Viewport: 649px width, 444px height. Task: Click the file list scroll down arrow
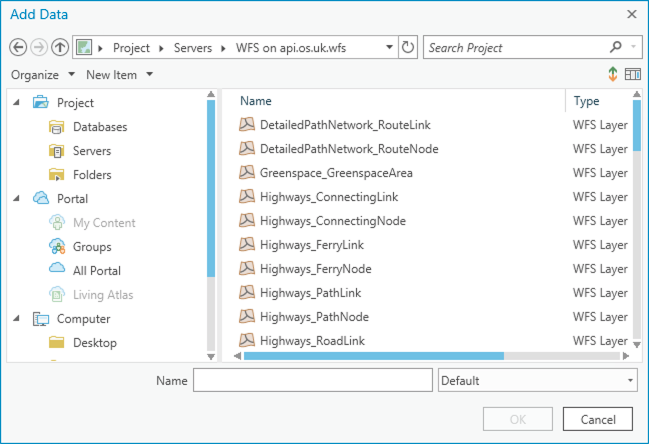(637, 344)
